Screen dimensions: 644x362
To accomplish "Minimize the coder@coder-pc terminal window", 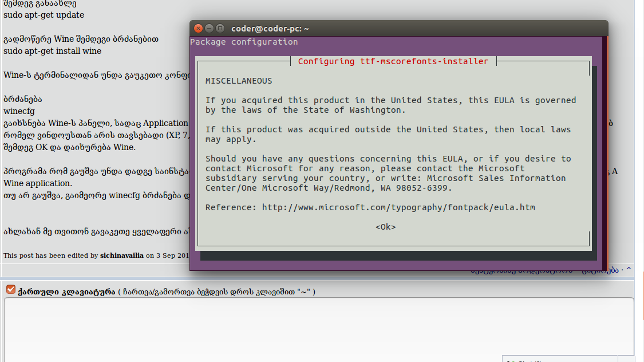I will click(209, 28).
